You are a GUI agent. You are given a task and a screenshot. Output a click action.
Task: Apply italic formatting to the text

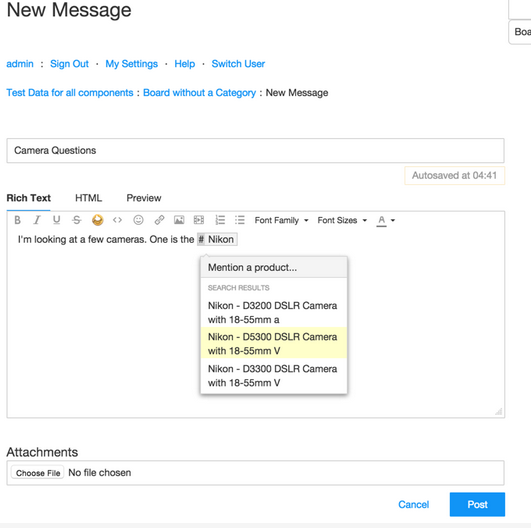pos(37,220)
